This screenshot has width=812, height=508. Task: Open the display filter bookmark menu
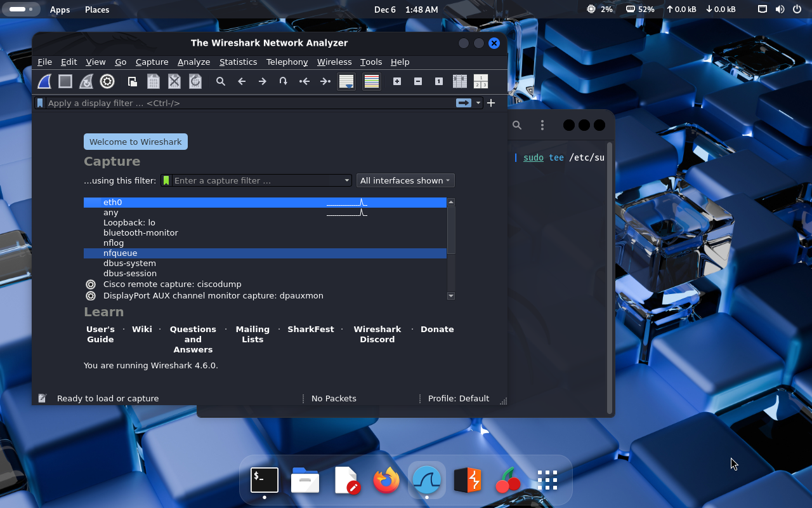[40, 103]
